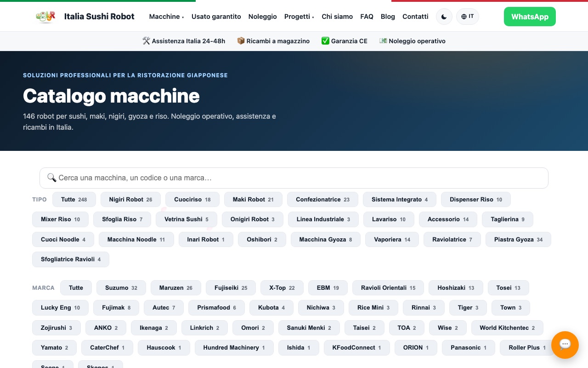Pick Raviolatrice type chip
Screen dimensions: 588x368
[x=452, y=240]
